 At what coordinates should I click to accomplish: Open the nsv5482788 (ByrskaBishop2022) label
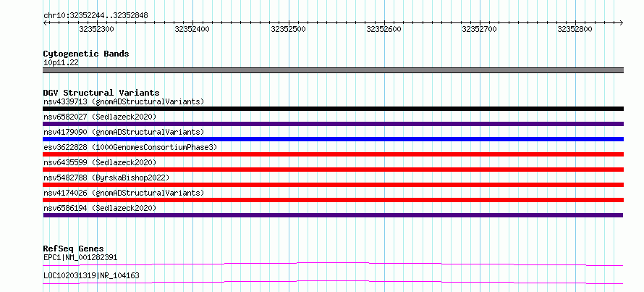[x=106, y=178]
